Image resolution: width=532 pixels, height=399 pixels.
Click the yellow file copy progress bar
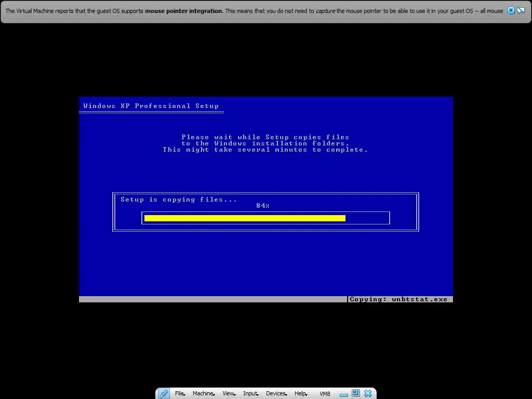(245, 218)
